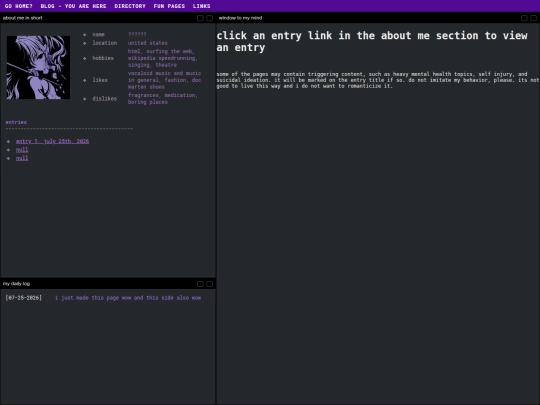This screenshot has height=405, width=540.
Task: Click the '??????' name value
Action: 137,34
